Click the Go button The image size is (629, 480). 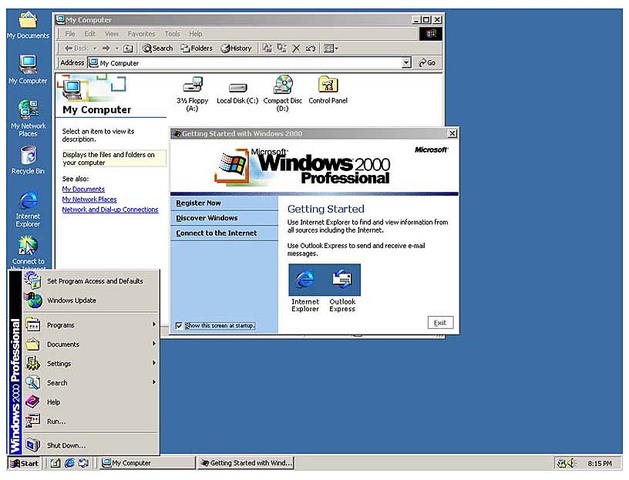click(427, 63)
